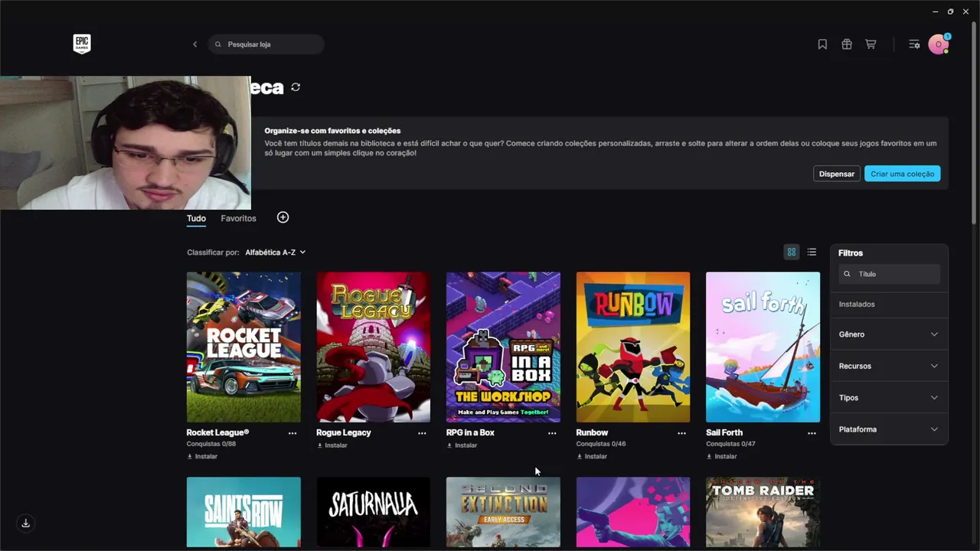Switch to list view
Screen dimensions: 980x551
(812, 252)
